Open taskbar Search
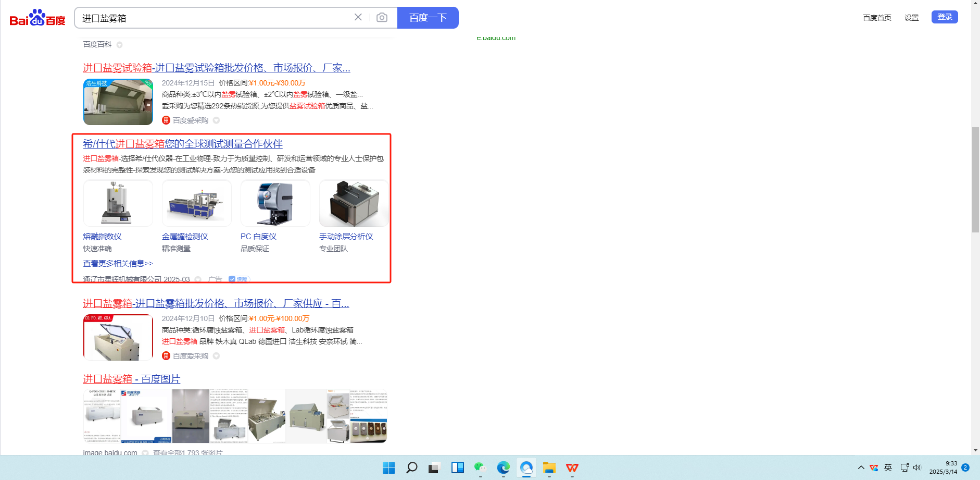Screen dimensions: 980x480 click(x=411, y=467)
